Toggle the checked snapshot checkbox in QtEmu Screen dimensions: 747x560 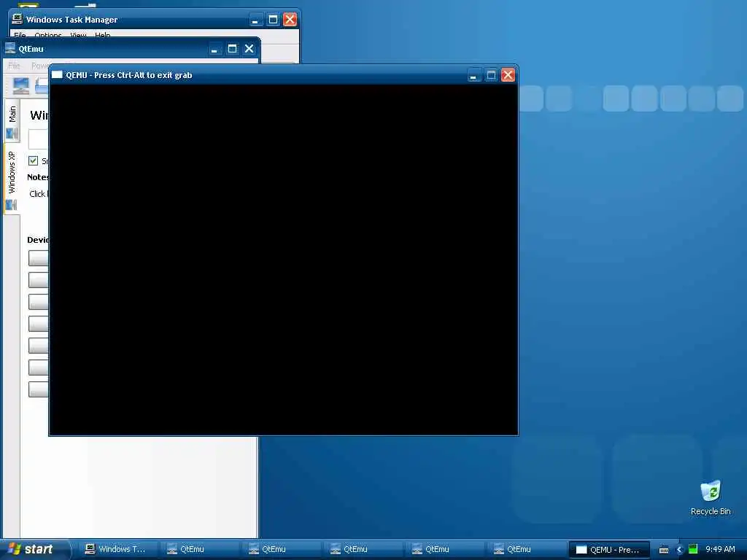[x=34, y=160]
